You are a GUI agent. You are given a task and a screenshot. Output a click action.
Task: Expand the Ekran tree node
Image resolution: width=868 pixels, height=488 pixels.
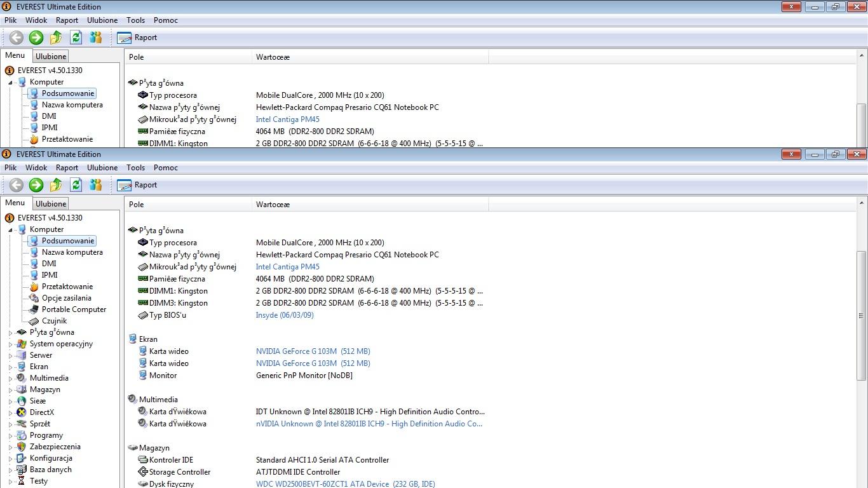click(11, 367)
